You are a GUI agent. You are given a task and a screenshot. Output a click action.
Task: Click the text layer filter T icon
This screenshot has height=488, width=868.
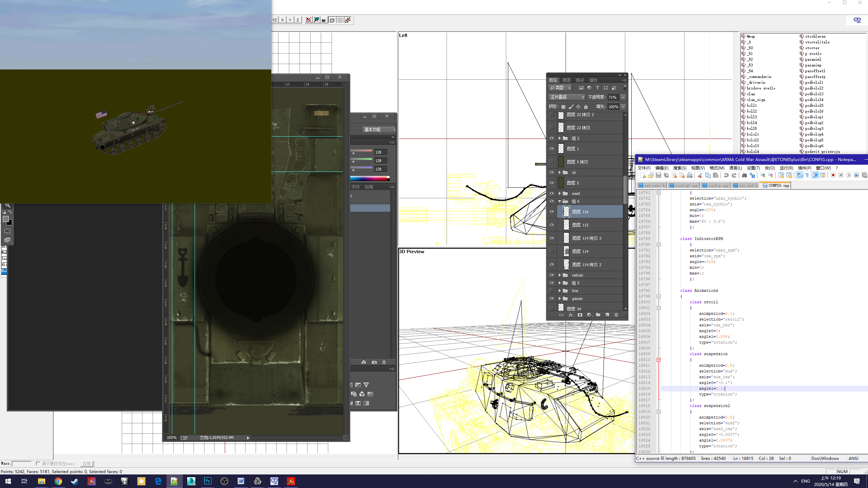[x=597, y=88]
